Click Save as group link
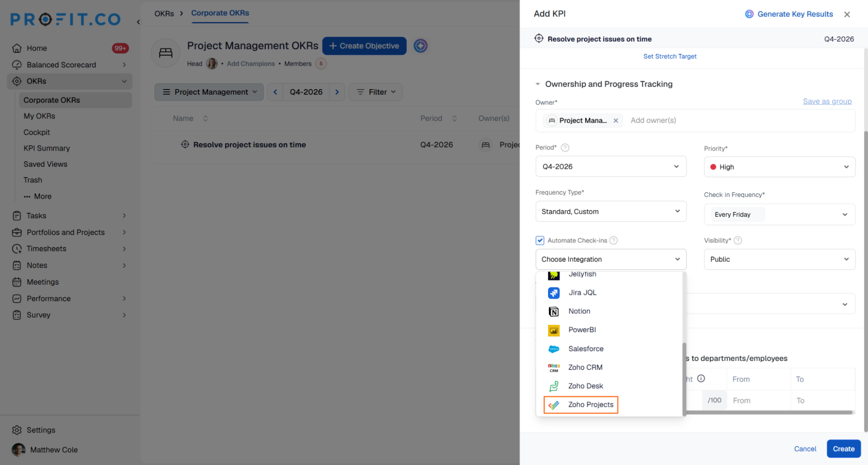This screenshot has height=465, width=868. click(827, 101)
